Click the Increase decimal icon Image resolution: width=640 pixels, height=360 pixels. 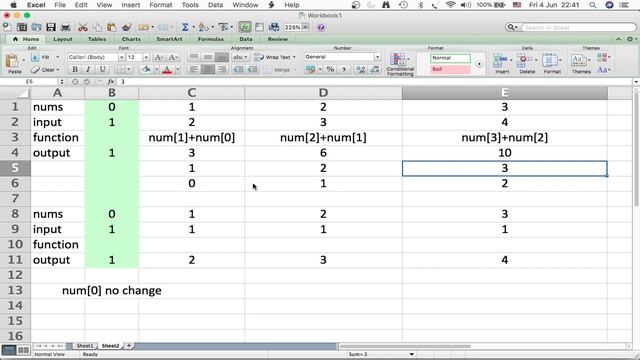(x=360, y=69)
